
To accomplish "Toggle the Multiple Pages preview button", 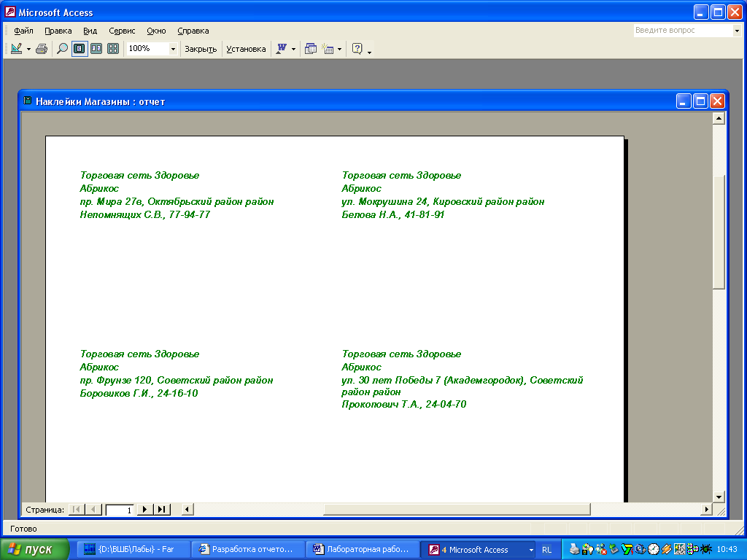I will pyautogui.click(x=113, y=49).
